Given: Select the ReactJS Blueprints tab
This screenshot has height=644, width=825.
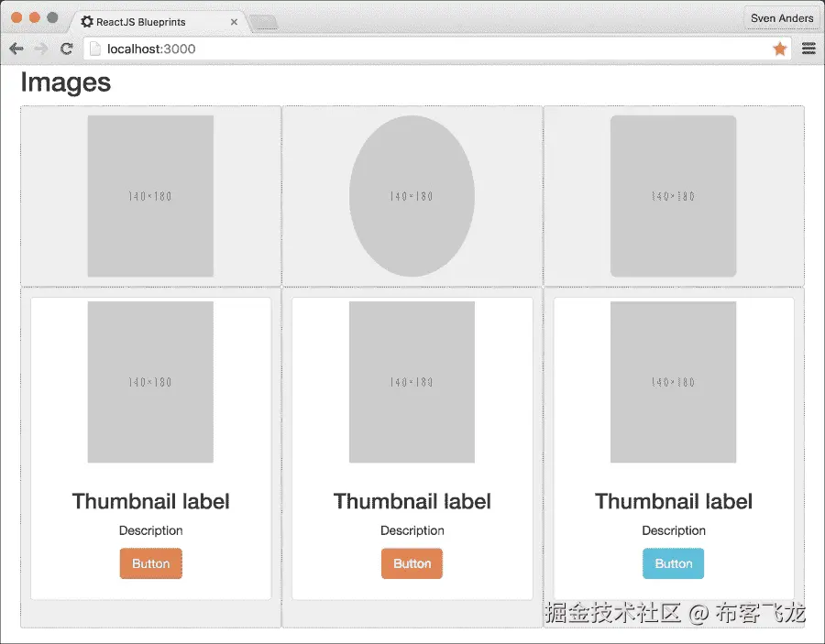Looking at the screenshot, I should tap(158, 22).
